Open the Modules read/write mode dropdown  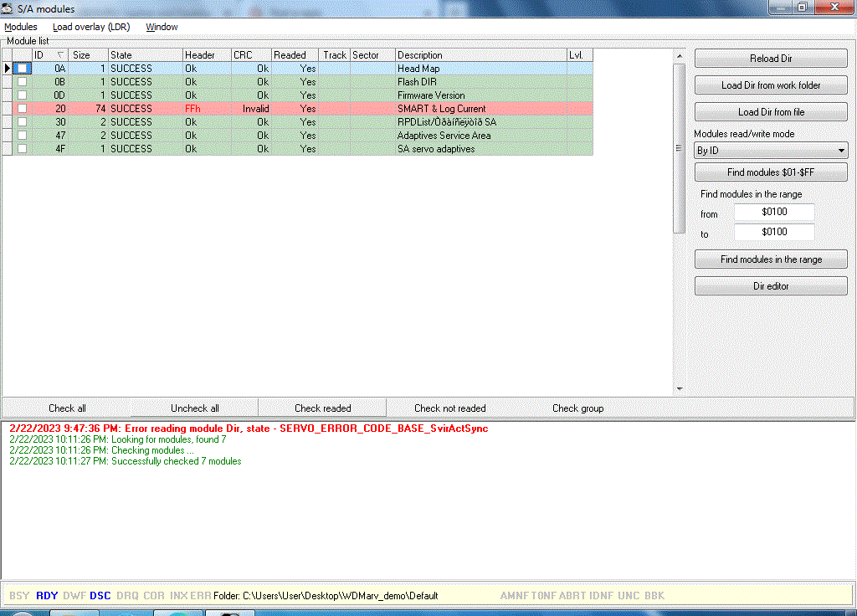coord(771,151)
